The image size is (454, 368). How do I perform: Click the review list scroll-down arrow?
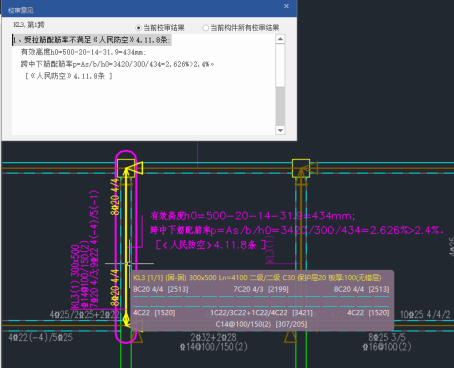280,130
